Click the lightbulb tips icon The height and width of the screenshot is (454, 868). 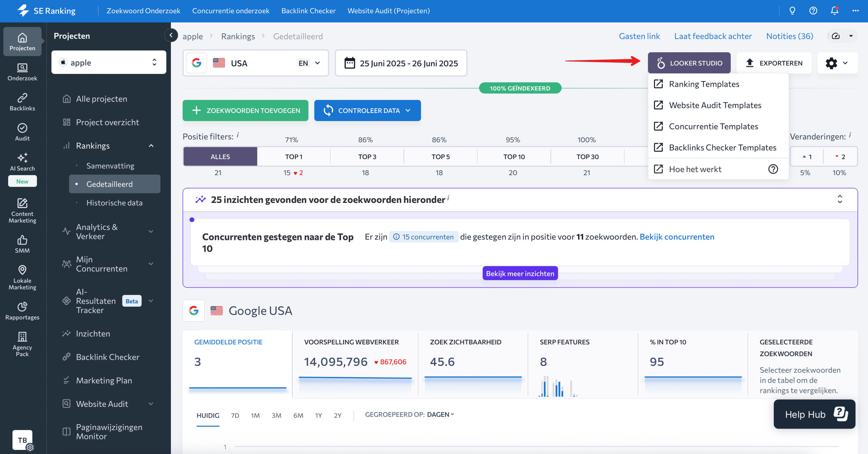click(792, 11)
